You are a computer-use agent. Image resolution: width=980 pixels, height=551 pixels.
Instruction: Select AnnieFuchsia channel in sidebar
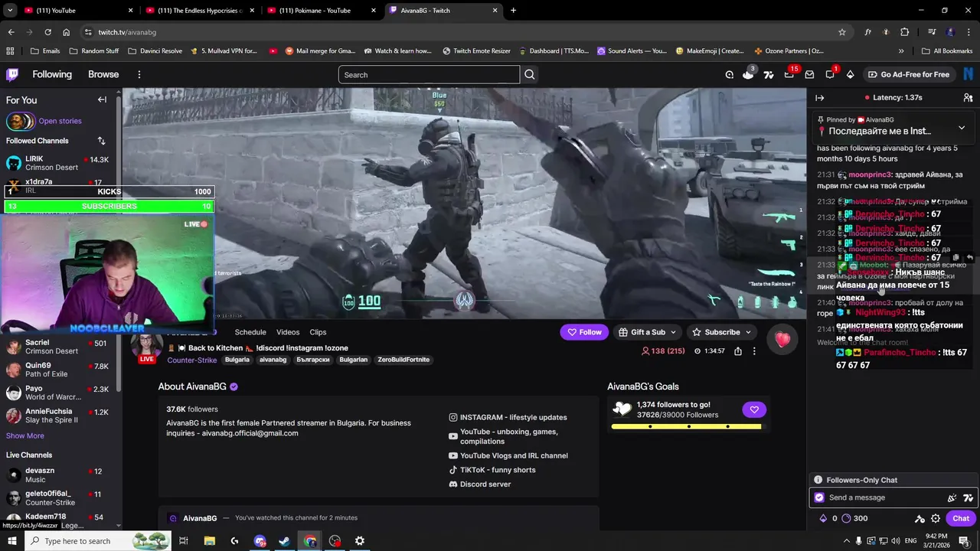click(x=60, y=416)
